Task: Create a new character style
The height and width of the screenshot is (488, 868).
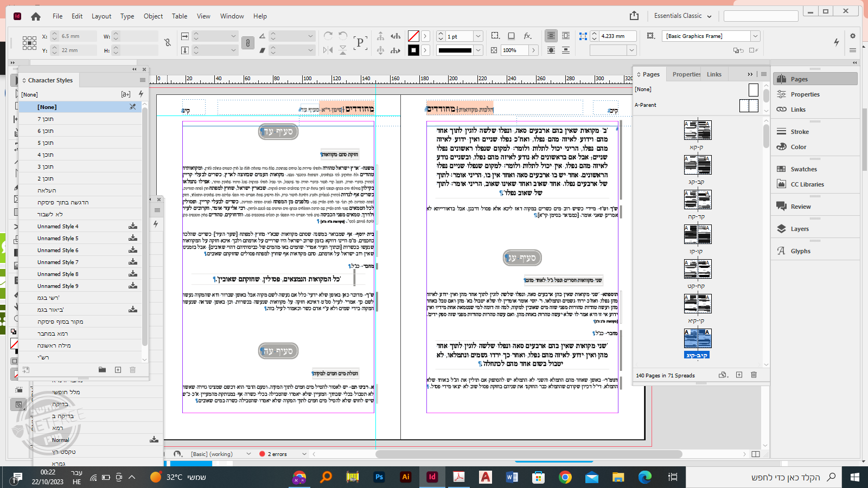Action: (x=118, y=370)
